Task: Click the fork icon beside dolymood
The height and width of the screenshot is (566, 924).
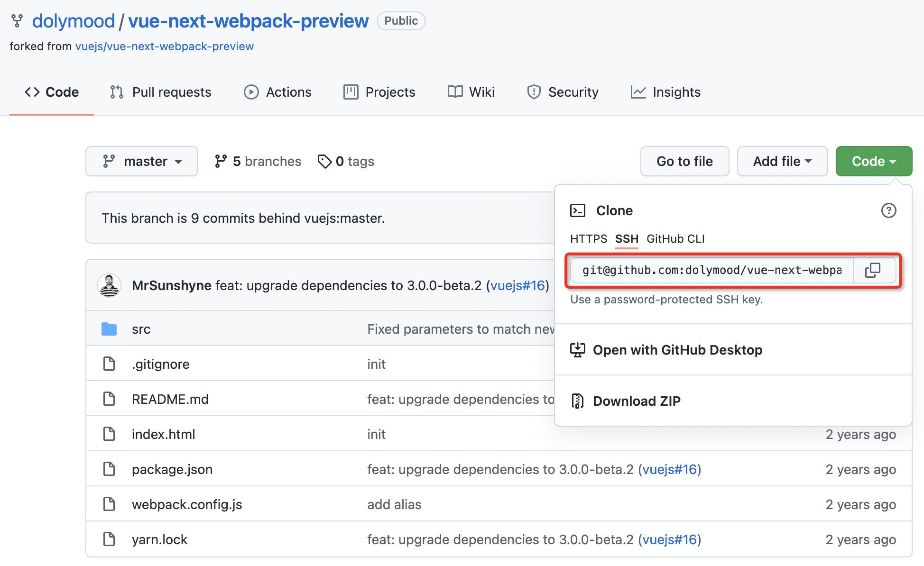Action: pyautogui.click(x=17, y=21)
